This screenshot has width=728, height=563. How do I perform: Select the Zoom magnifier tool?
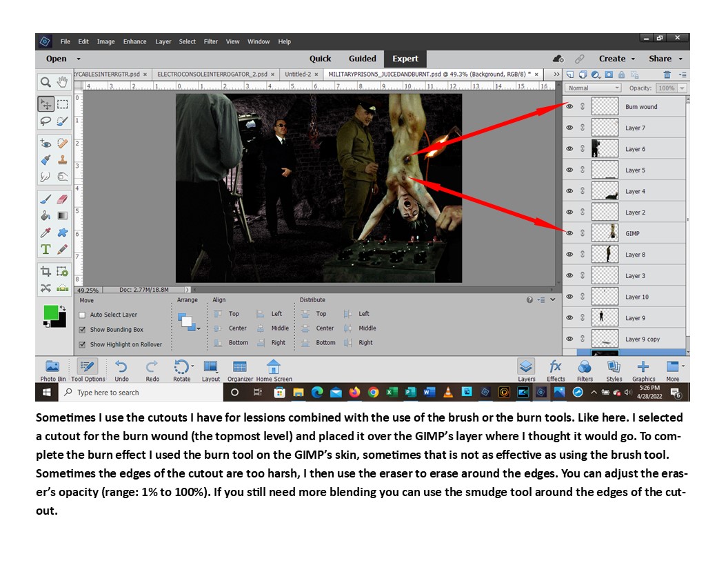(x=45, y=81)
